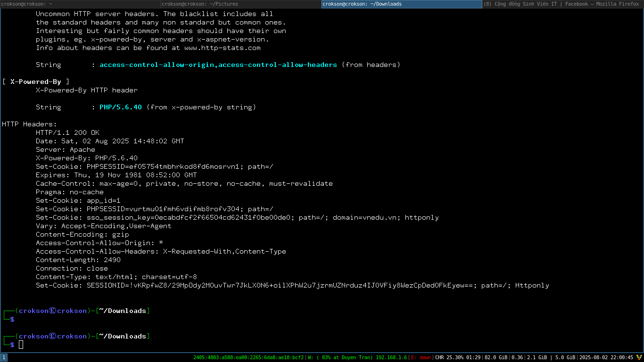Click the cyan 'access-control-allow-origin,access-control-allow-headers' string
This screenshot has width=644, height=362.
[x=218, y=65]
